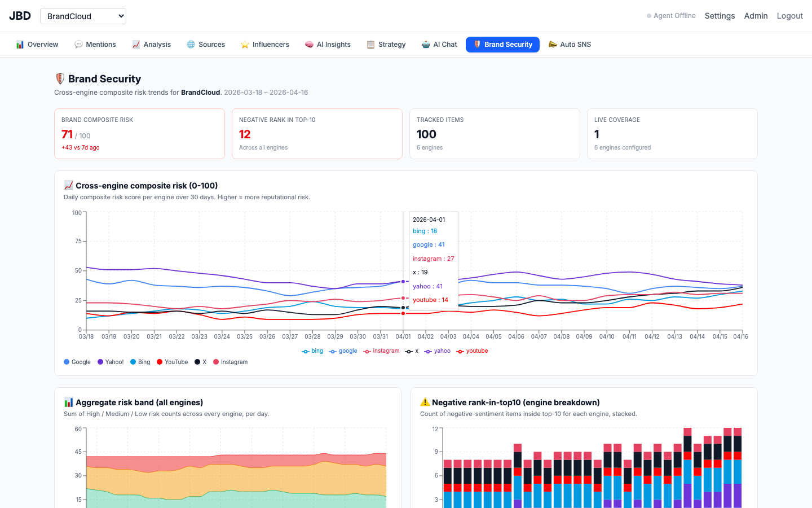Viewport: 812px width, 508px height.
Task: Toggle the bing series in chart legend
Action: coord(312,351)
